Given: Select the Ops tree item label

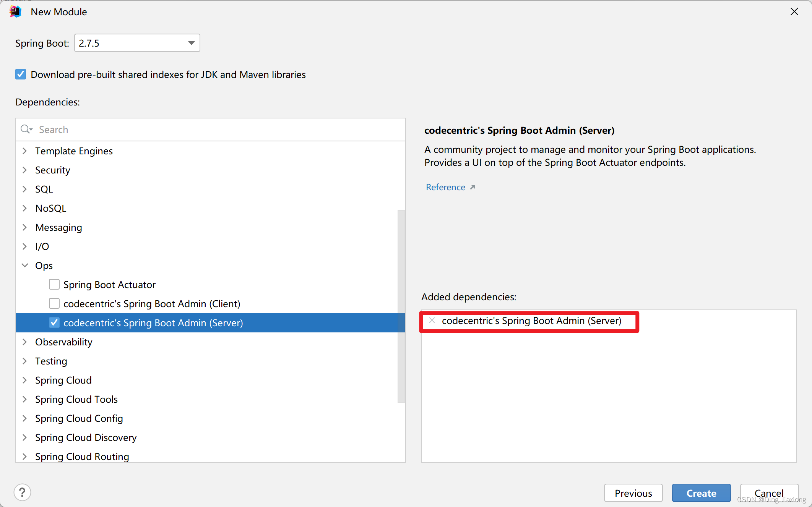Looking at the screenshot, I should 44,266.
